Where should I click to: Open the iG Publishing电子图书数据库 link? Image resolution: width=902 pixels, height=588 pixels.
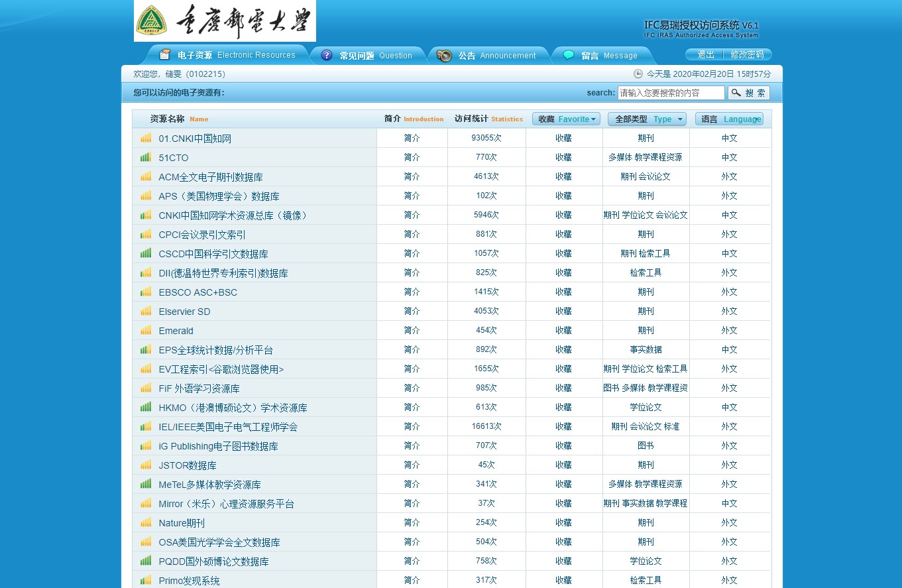(219, 446)
